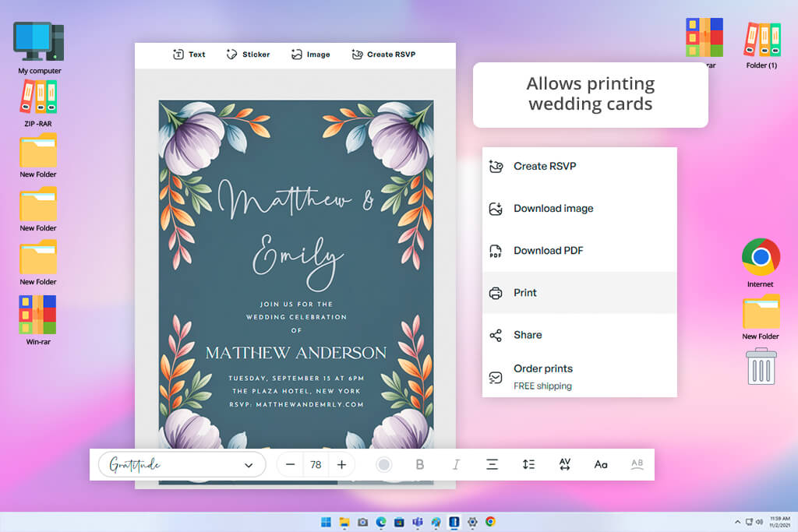
Task: Open New Folder beneath the Internet icon
Action: 761,317
